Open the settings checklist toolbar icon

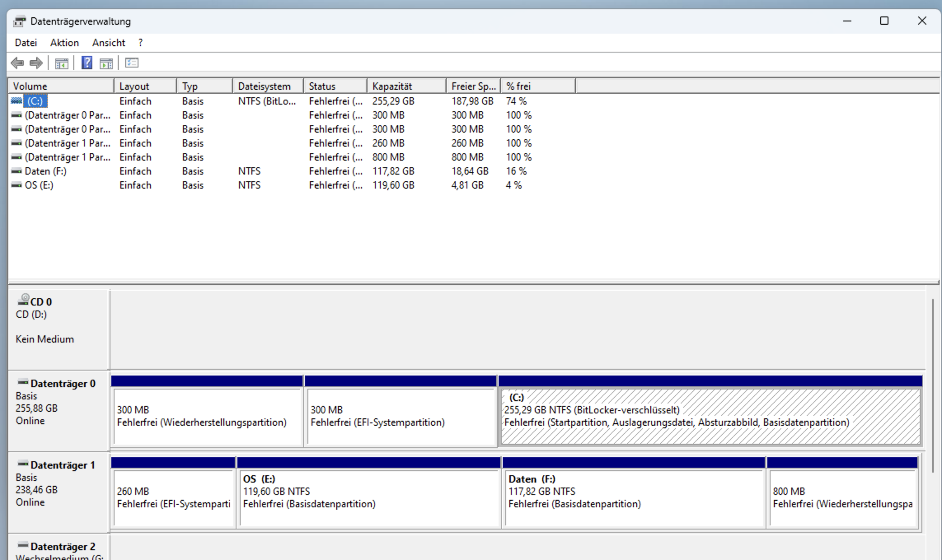click(x=132, y=63)
